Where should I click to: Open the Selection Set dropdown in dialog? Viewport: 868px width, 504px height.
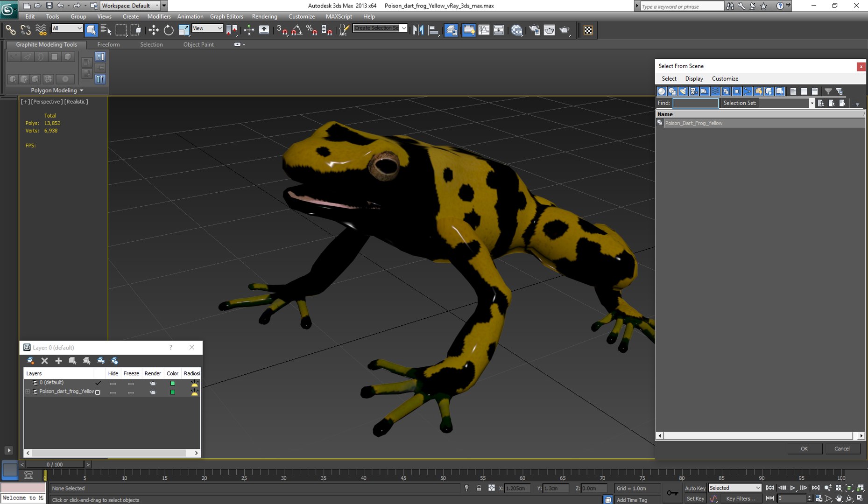(812, 103)
